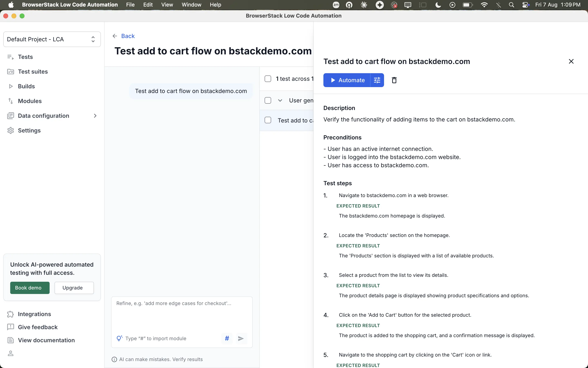588x368 pixels.
Task: Click the 'Description' heading
Action: coord(339,108)
